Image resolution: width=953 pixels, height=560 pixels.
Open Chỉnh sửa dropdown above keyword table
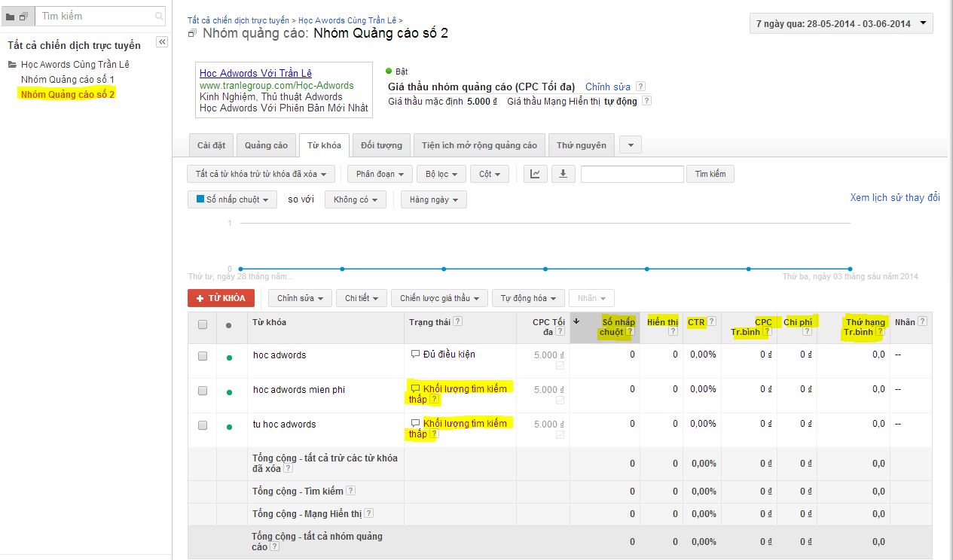pos(300,298)
